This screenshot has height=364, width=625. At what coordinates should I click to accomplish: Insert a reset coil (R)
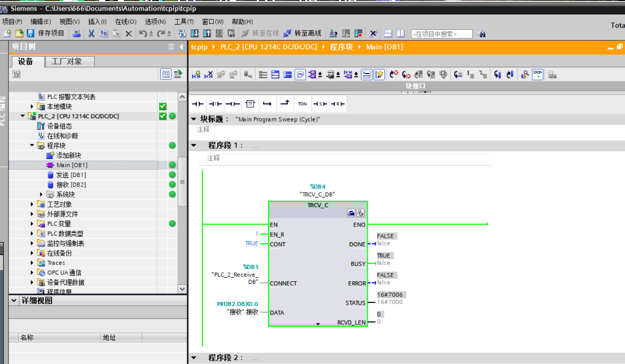(x=338, y=104)
